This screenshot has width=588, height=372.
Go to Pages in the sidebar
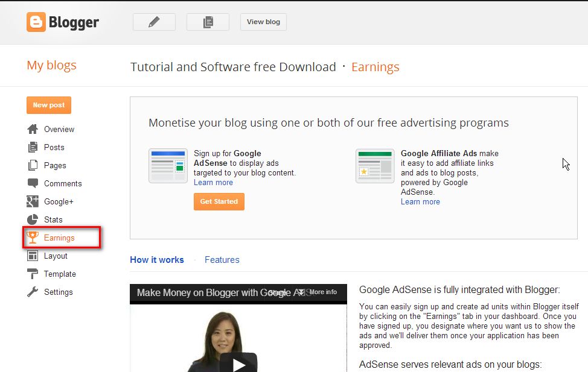55,166
